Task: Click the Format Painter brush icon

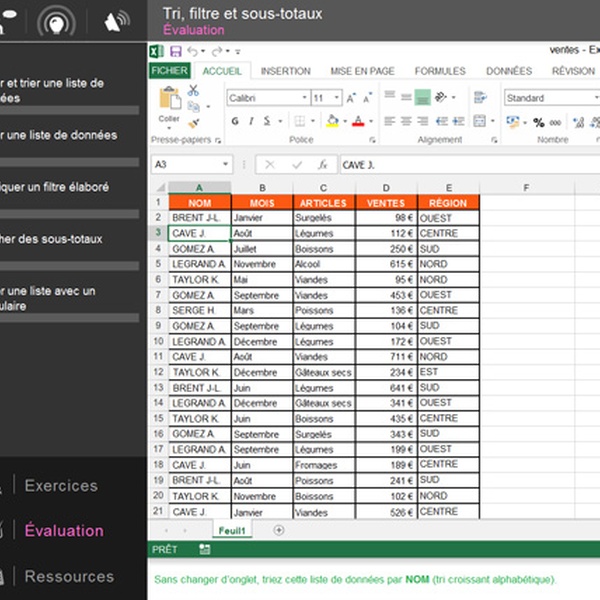Action: pos(194,123)
